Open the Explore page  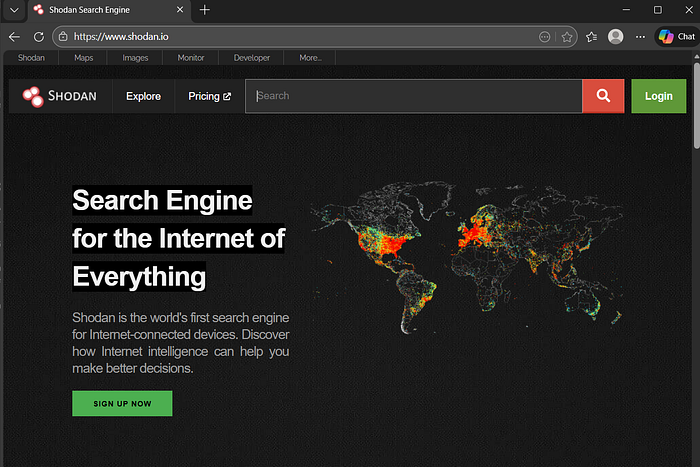[143, 96]
